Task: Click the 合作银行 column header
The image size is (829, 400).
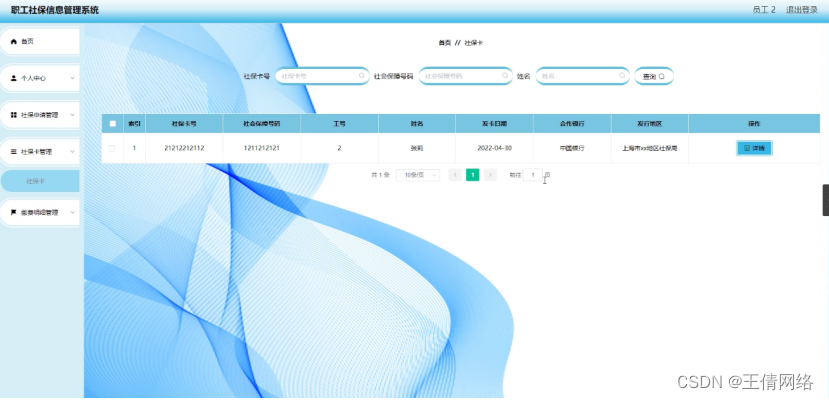Action: (572, 124)
